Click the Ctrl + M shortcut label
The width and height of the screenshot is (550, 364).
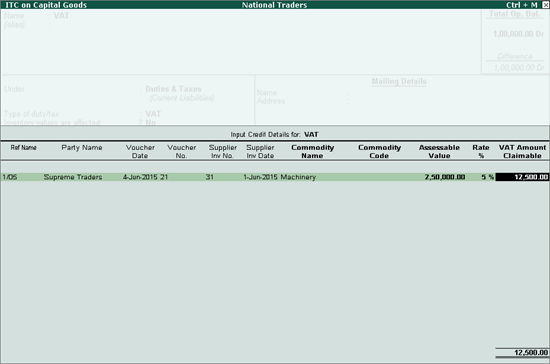[x=522, y=5]
